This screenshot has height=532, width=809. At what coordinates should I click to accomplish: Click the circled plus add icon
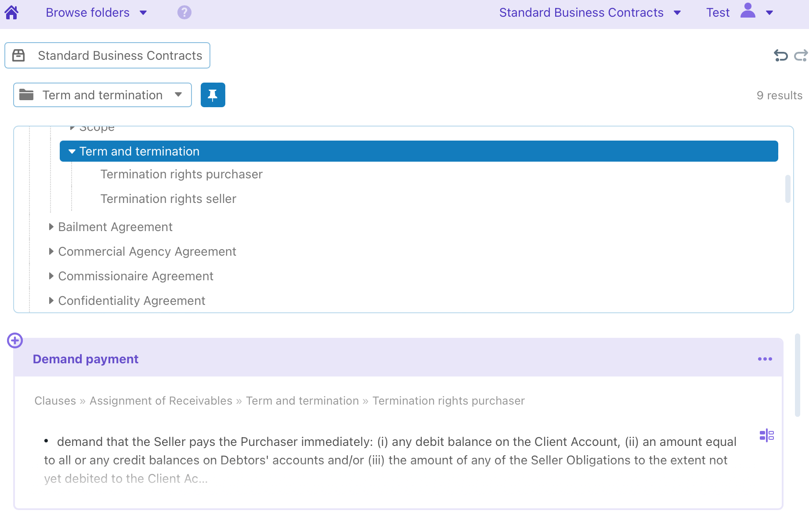tap(15, 340)
